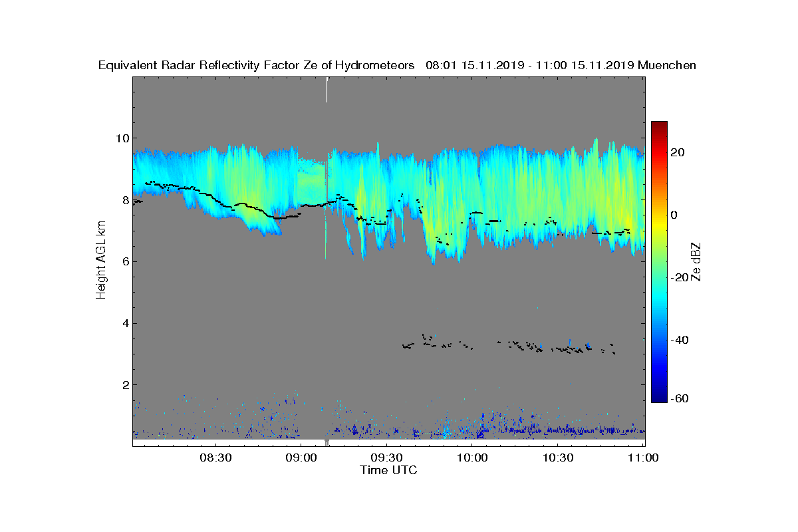
Task: Click the colorbar value 0
Action: point(675,215)
